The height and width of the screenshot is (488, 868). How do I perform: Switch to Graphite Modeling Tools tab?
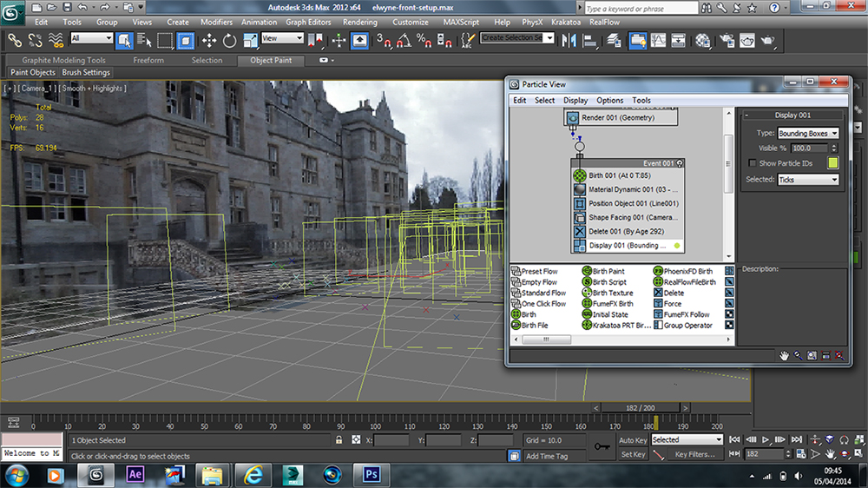pos(63,60)
